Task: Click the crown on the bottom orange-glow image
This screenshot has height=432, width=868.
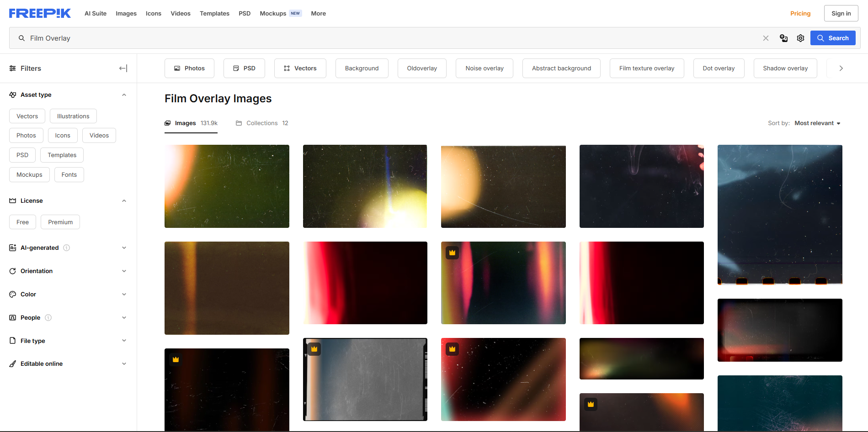Action: tap(591, 404)
